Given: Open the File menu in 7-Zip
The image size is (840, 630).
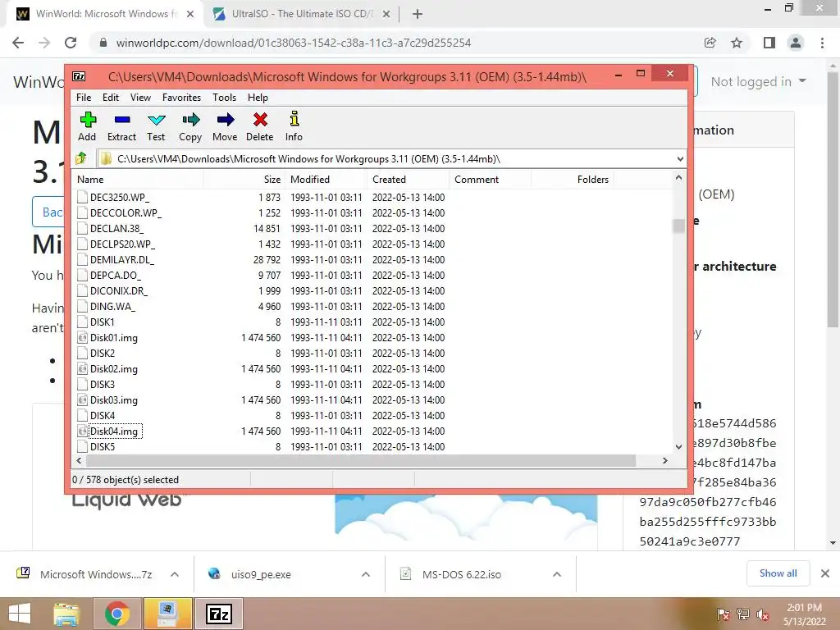Looking at the screenshot, I should click(x=84, y=98).
